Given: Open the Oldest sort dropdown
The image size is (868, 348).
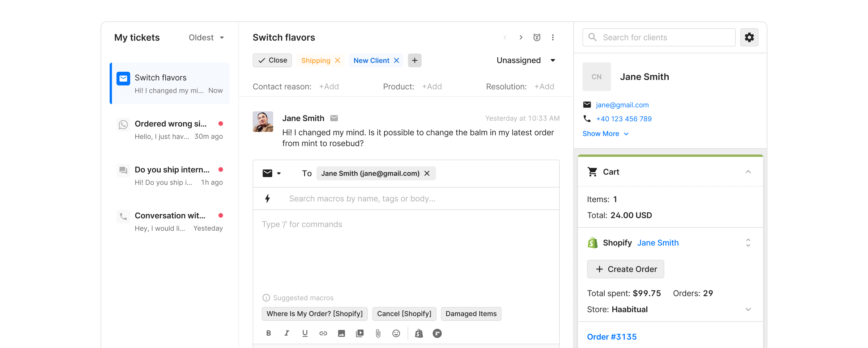Looking at the screenshot, I should coord(207,38).
